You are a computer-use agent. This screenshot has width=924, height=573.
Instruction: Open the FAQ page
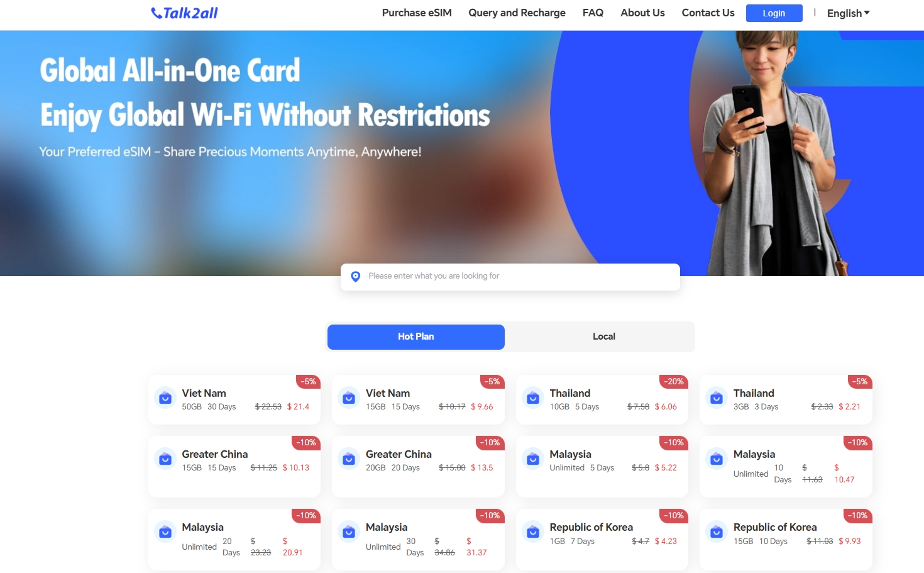593,13
